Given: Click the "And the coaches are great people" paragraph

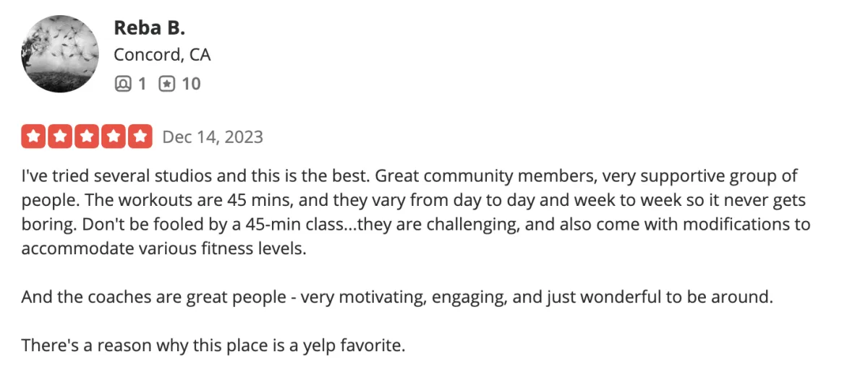Looking at the screenshot, I should 398,297.
